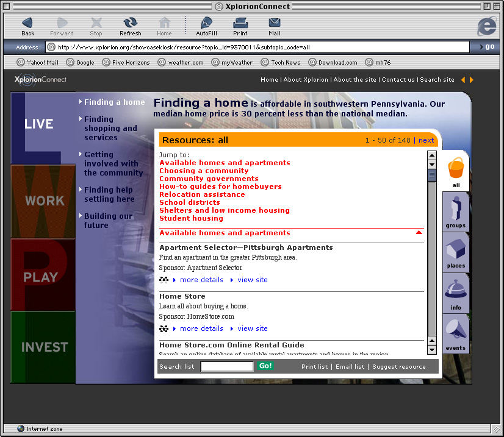Jump to School districts link
Screen dimensions: 504x437
click(x=189, y=202)
